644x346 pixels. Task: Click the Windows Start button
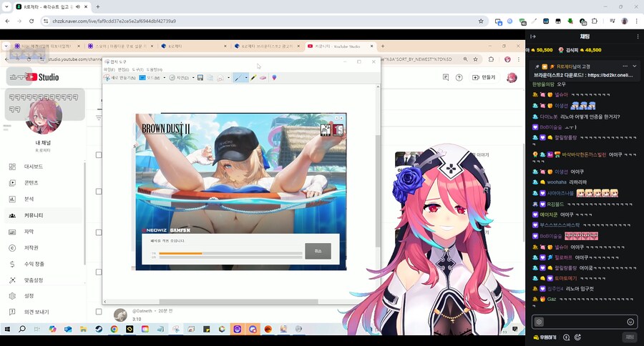(x=7, y=329)
